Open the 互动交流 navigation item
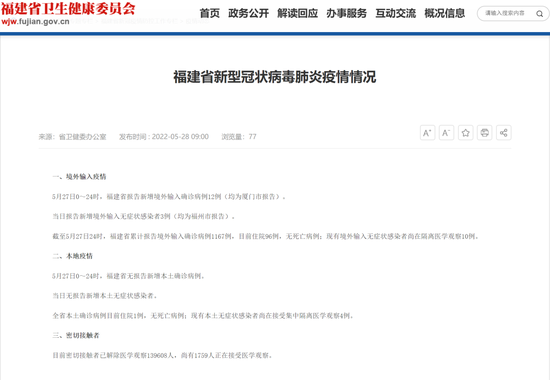 point(396,13)
